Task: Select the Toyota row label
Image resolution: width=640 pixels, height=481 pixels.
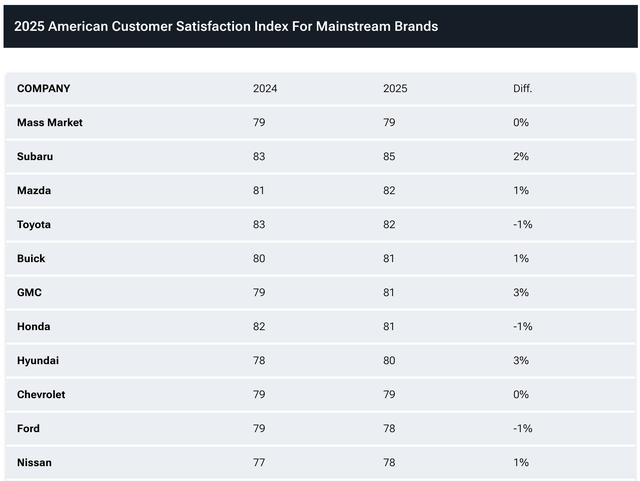Action: click(x=34, y=225)
